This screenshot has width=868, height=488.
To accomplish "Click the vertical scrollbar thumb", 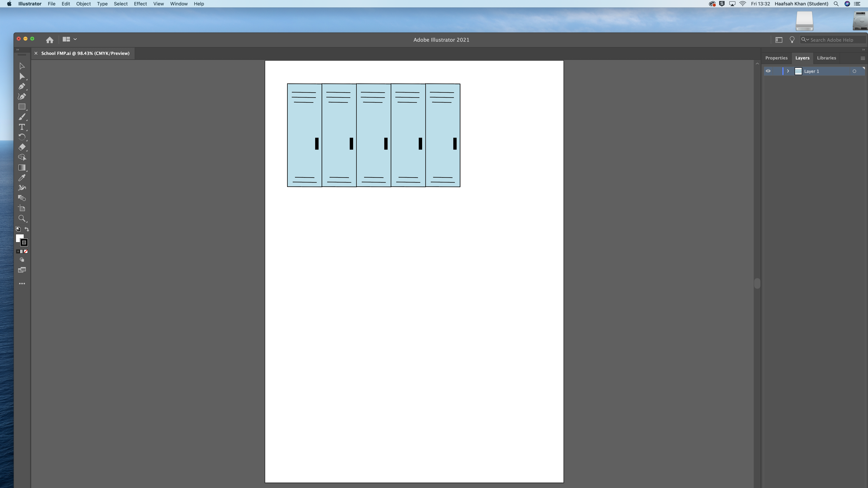I will 757,284.
